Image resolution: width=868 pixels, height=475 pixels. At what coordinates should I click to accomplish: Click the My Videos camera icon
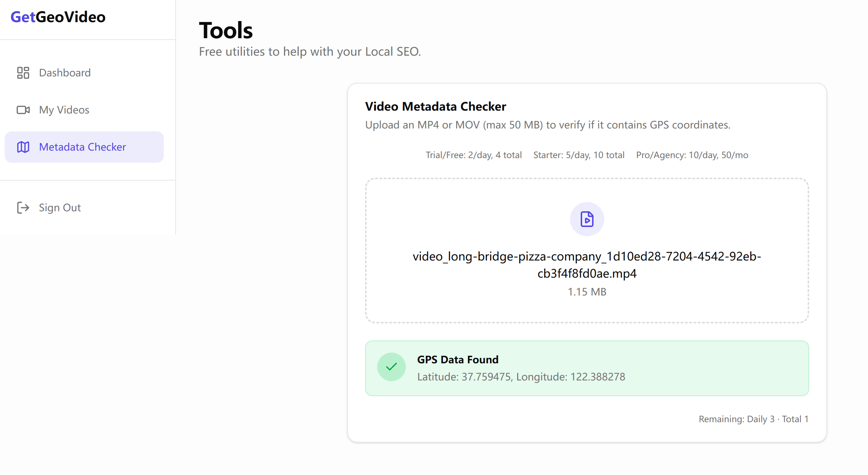tap(23, 110)
